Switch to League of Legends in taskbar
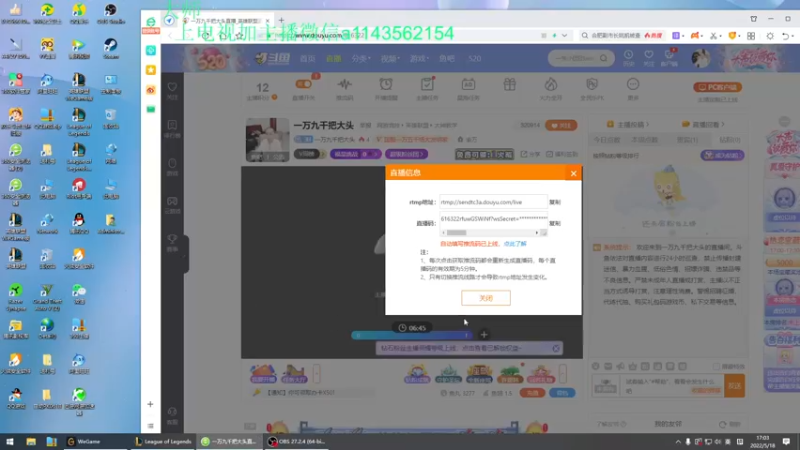 [x=163, y=441]
